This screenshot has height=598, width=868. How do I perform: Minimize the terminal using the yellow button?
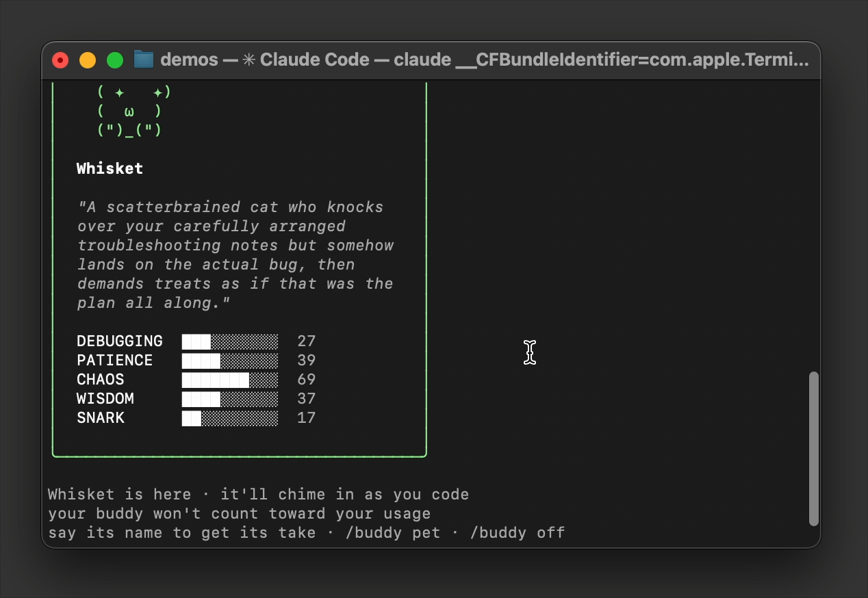(x=88, y=60)
